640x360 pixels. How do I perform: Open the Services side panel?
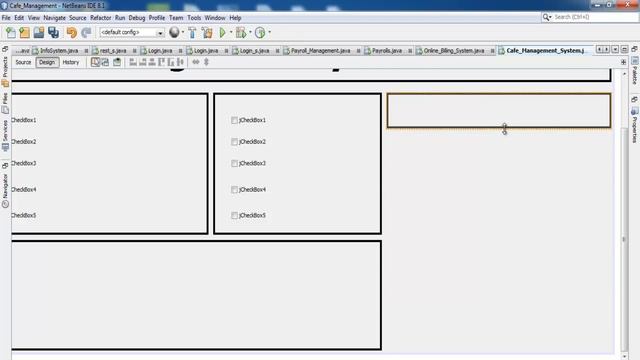click(x=5, y=135)
